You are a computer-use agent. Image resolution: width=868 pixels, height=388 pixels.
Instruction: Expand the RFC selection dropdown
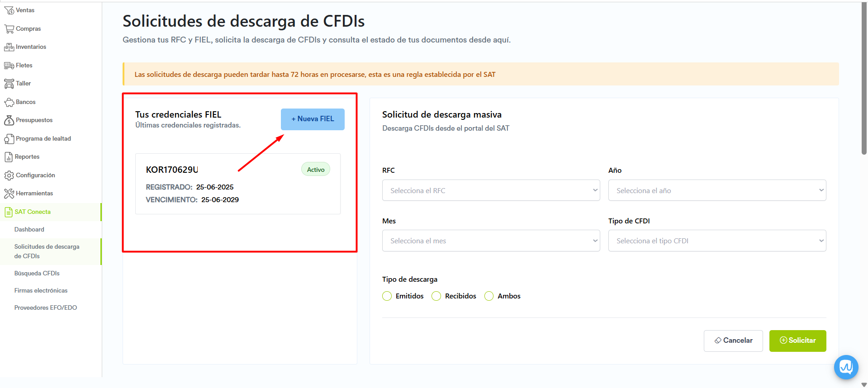point(491,190)
